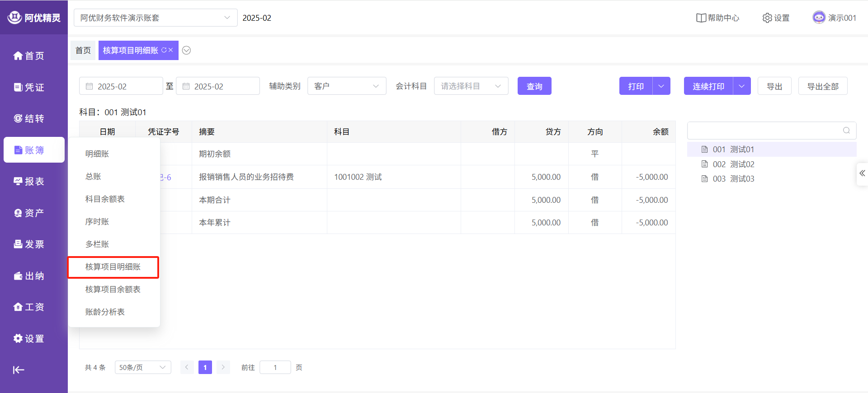Collapse the sidebar with the arrow icon
Viewport: 868px width, 393px height.
tap(18, 370)
